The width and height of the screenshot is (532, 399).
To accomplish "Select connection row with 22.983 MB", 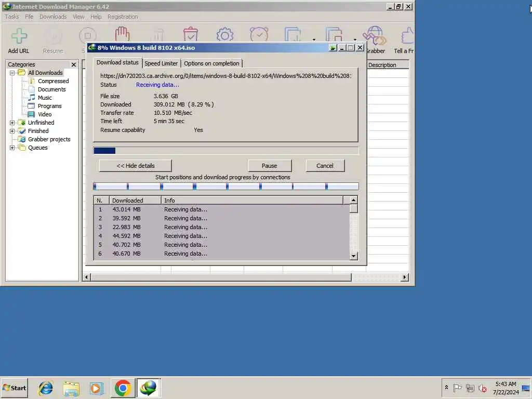I will point(221,227).
